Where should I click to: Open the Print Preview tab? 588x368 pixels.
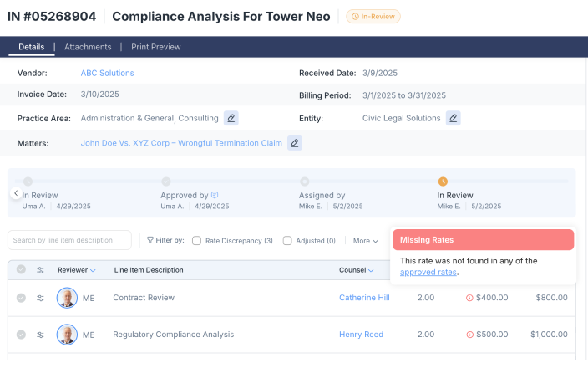[x=156, y=47]
